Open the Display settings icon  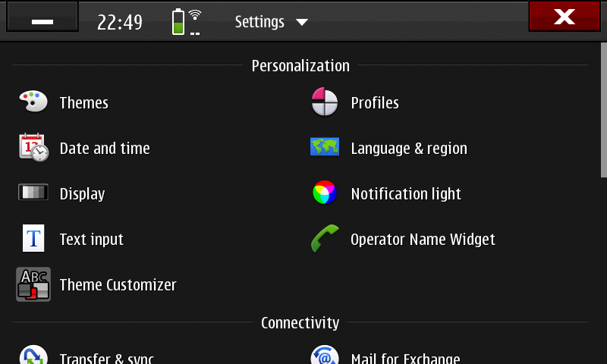coord(33,193)
